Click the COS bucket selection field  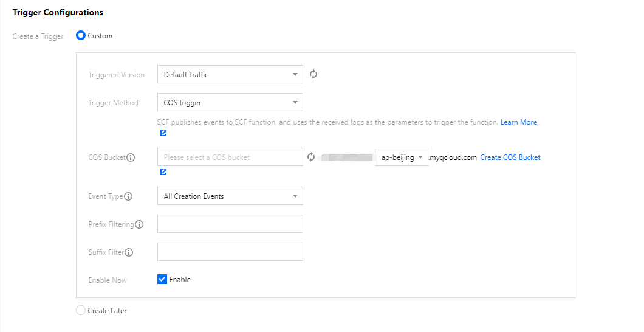pos(230,157)
